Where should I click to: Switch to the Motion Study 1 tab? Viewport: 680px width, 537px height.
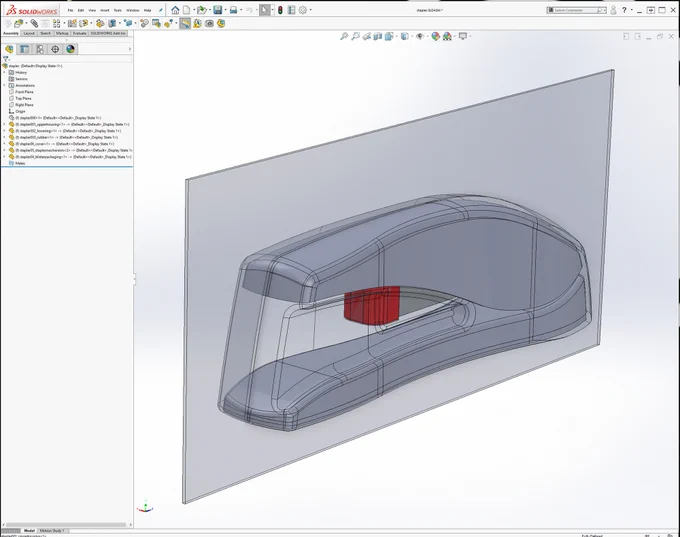(52, 530)
